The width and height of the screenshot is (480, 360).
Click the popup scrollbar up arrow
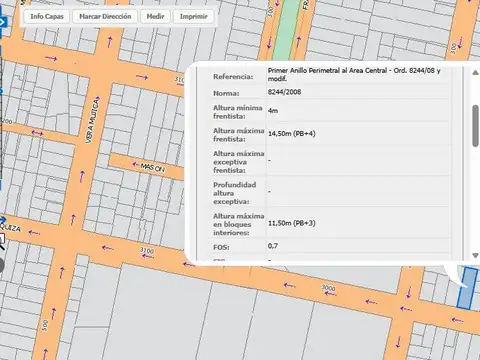pyautogui.click(x=475, y=73)
